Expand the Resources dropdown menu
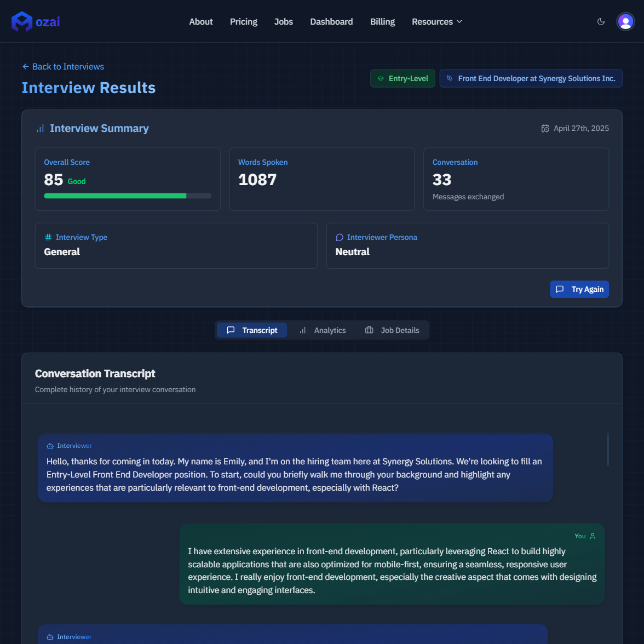This screenshot has width=644, height=644. tap(437, 22)
